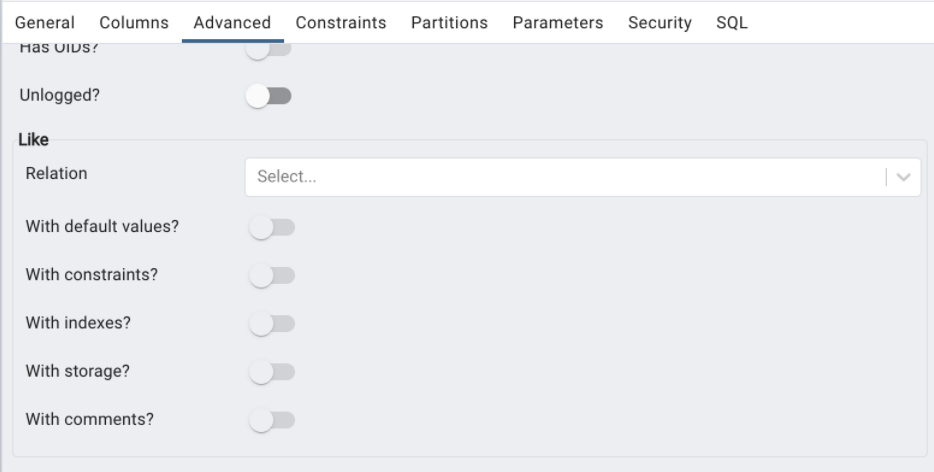Turn on With storage? switch
Viewport: 934px width, 472px height.
pos(272,372)
